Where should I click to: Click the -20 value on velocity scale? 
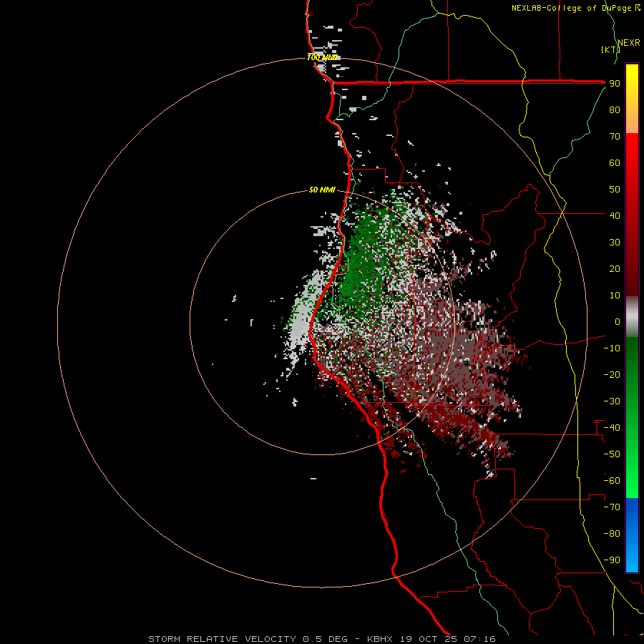pos(612,374)
